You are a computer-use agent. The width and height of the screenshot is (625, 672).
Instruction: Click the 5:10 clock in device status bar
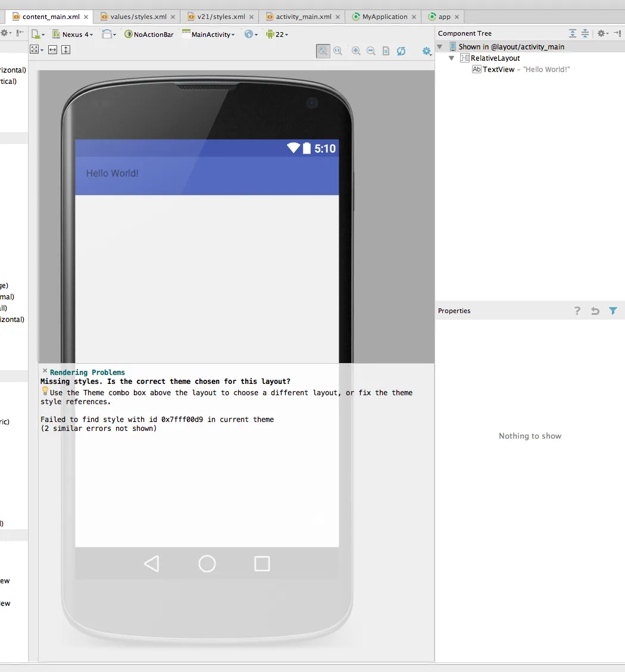coord(325,149)
